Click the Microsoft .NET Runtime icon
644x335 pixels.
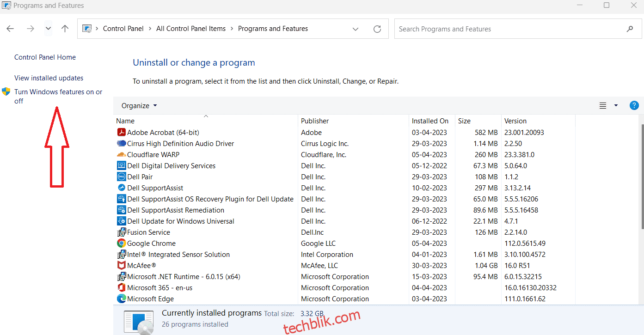tap(122, 277)
